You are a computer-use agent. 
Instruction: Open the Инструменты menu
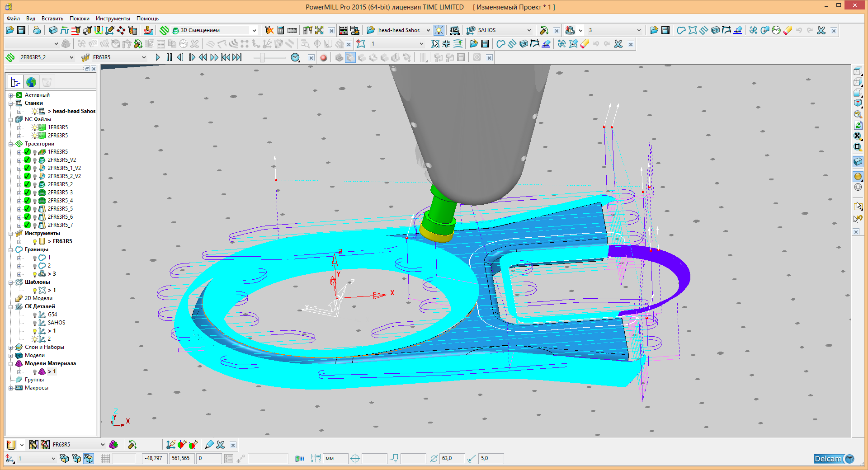tap(113, 19)
